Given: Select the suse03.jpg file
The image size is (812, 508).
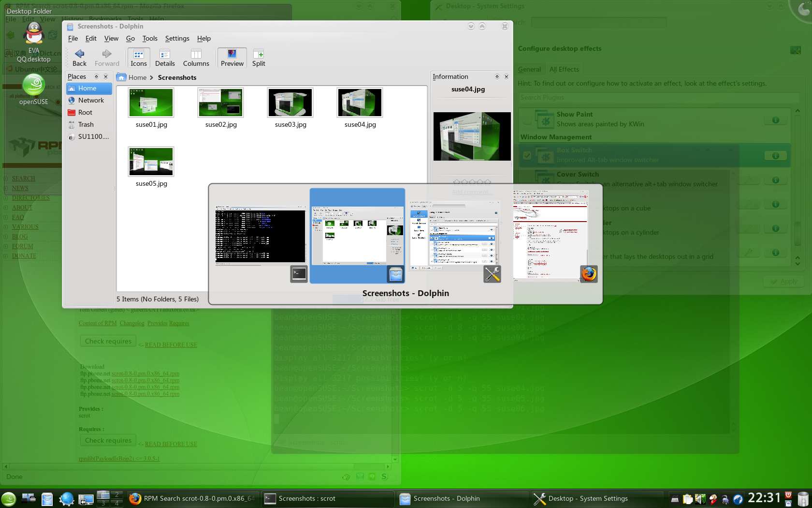Looking at the screenshot, I should pyautogui.click(x=290, y=108).
